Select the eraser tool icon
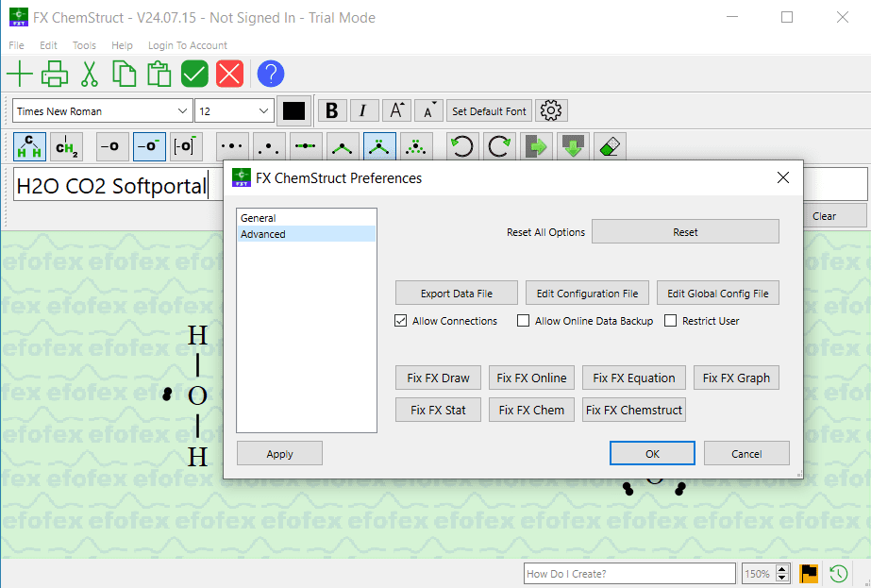871x588 pixels. pyautogui.click(x=610, y=146)
